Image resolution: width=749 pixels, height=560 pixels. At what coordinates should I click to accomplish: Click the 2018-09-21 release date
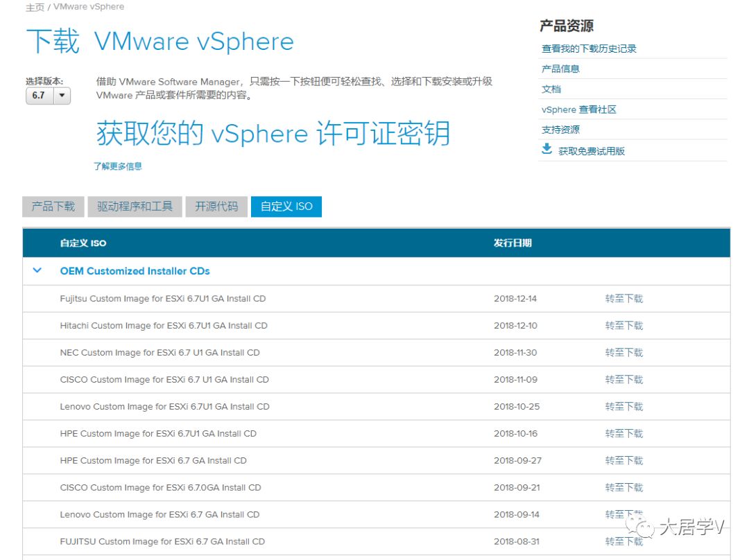[517, 487]
